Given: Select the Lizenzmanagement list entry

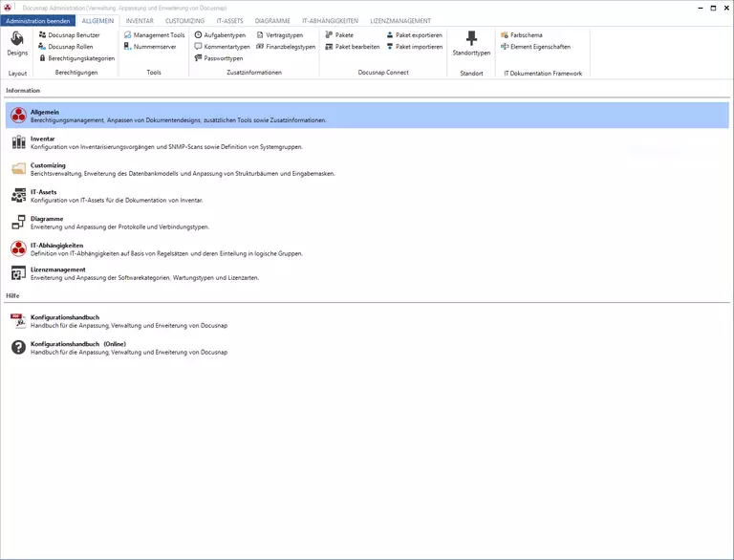Looking at the screenshot, I should (x=57, y=269).
